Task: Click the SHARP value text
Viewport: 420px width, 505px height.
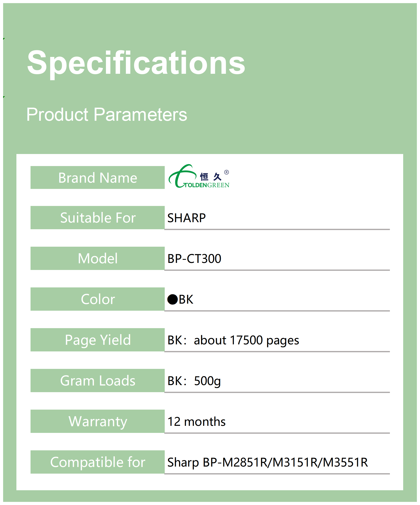Action: pos(186,218)
